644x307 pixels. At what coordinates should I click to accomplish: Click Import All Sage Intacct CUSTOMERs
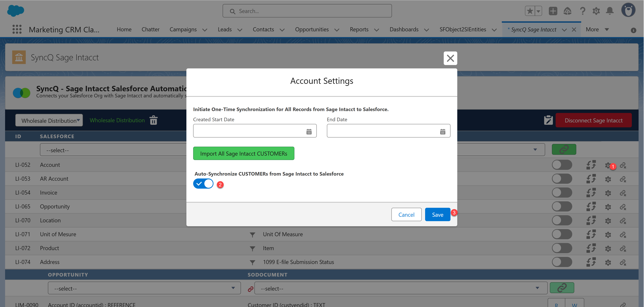[x=243, y=153]
